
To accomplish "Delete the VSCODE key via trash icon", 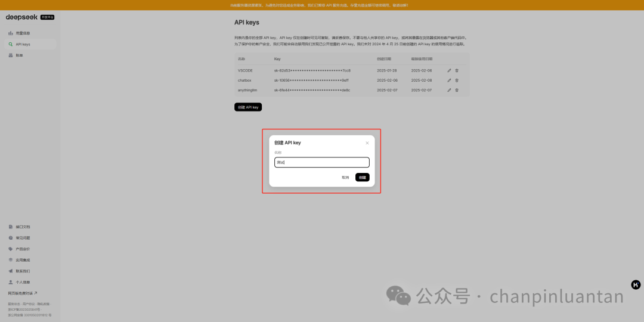I will pos(457,70).
